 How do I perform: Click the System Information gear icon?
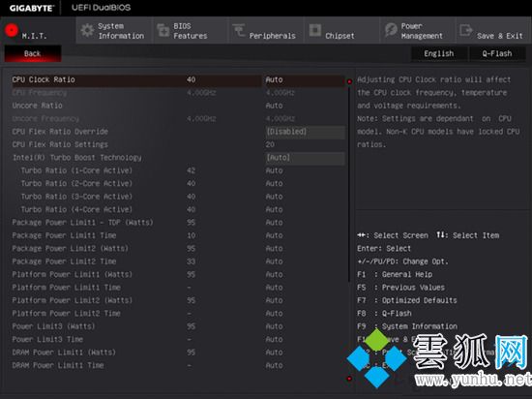[x=87, y=31]
